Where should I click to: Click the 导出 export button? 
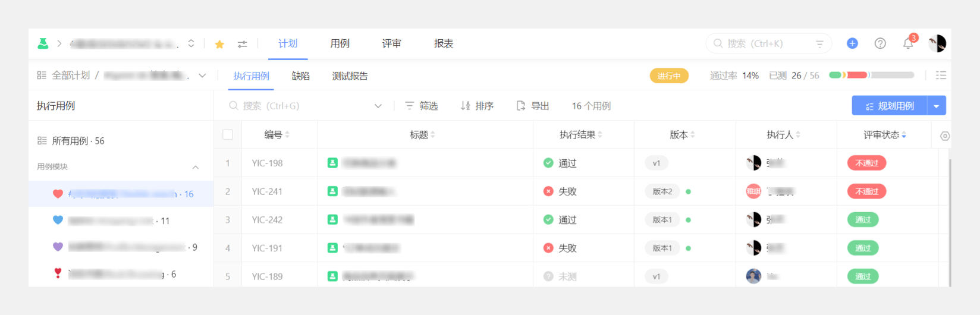coord(533,106)
